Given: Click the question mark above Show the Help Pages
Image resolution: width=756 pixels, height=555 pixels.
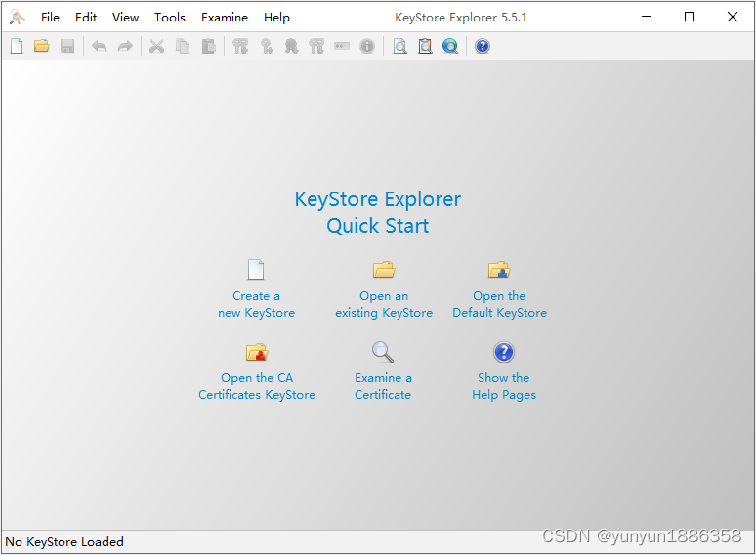Looking at the screenshot, I should [x=504, y=352].
